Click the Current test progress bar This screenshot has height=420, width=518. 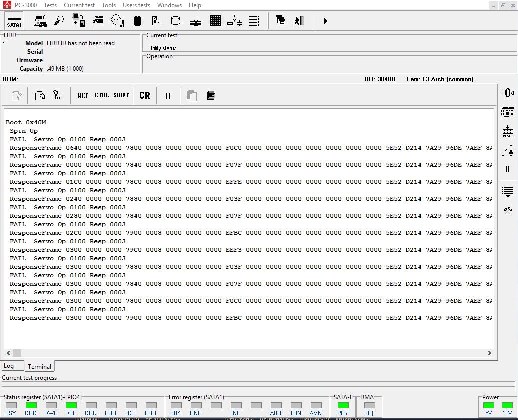(258, 386)
